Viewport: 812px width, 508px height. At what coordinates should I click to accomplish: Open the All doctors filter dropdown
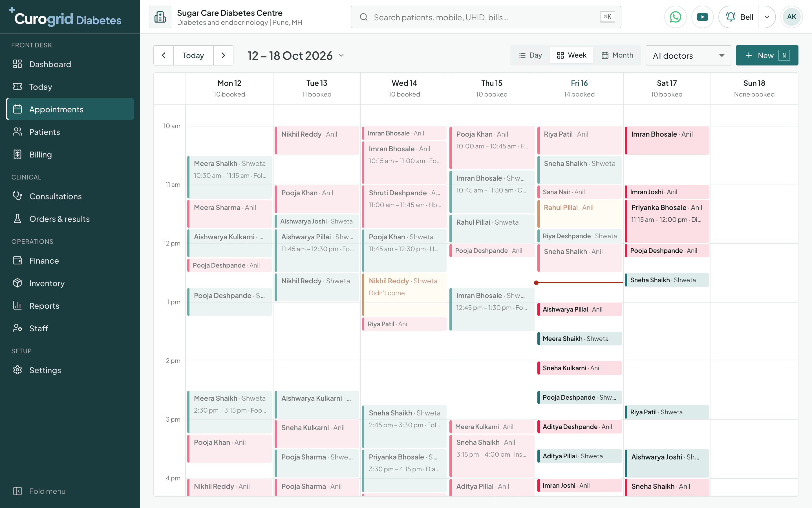click(x=688, y=55)
